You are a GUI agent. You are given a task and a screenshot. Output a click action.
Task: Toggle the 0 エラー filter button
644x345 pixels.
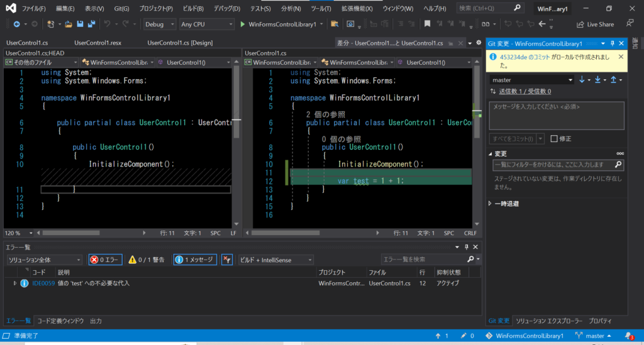tap(105, 260)
